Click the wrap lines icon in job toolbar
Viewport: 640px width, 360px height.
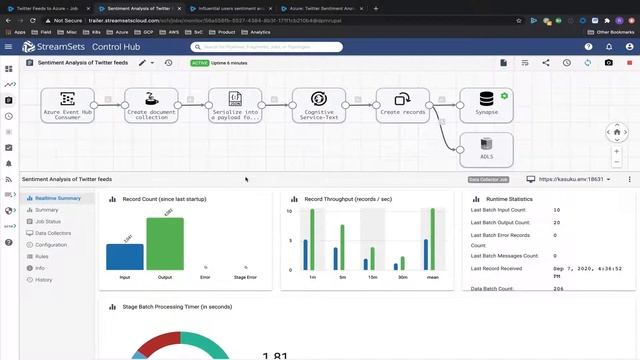[525, 63]
